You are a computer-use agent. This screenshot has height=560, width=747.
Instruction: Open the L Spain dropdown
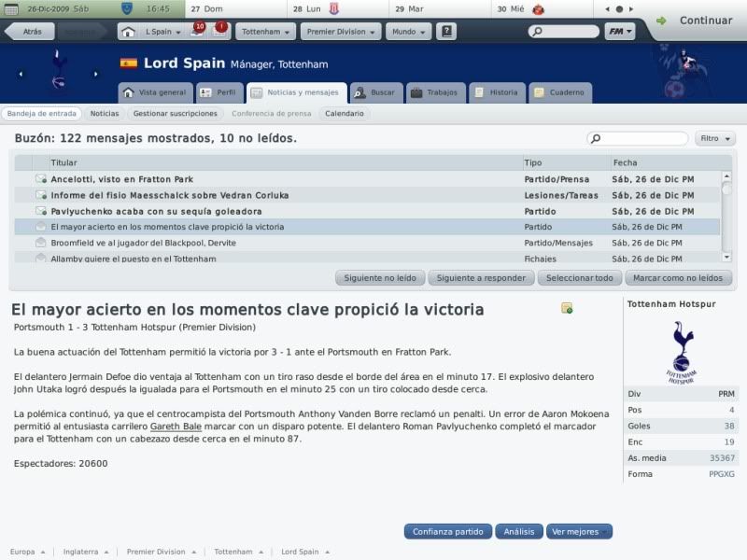click(x=162, y=32)
